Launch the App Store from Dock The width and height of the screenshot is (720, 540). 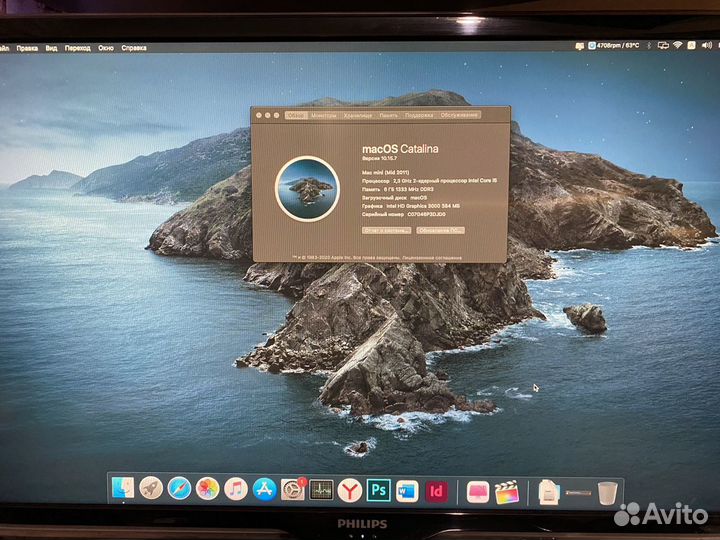(x=264, y=489)
